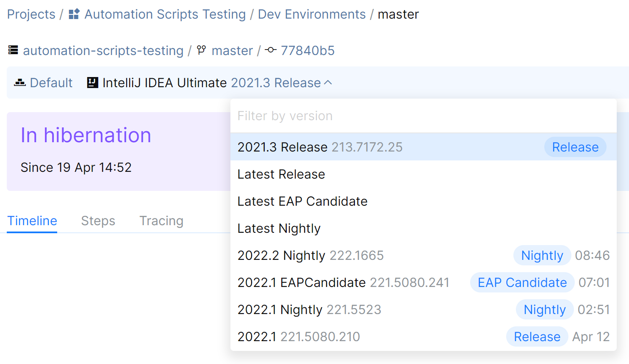Viewport: 629px width, 364px height.
Task: Click the Since 19 Apr 14:52 text
Action: click(76, 167)
